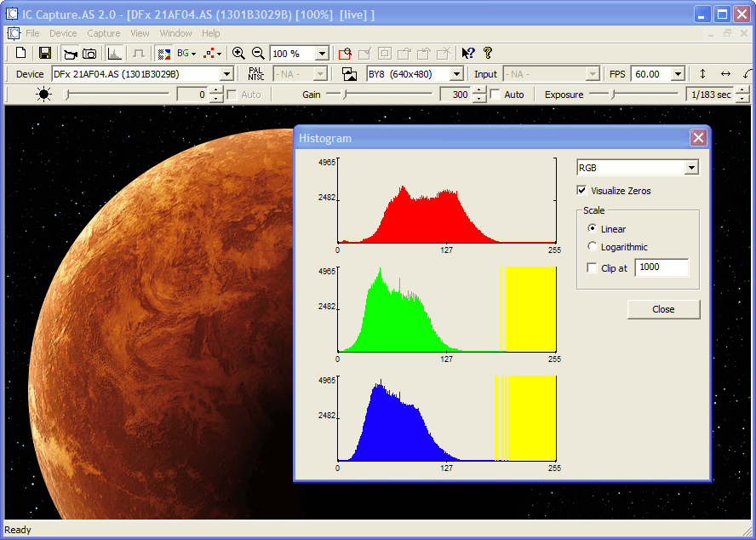Zoom out with the magnifier minus icon

(x=258, y=53)
